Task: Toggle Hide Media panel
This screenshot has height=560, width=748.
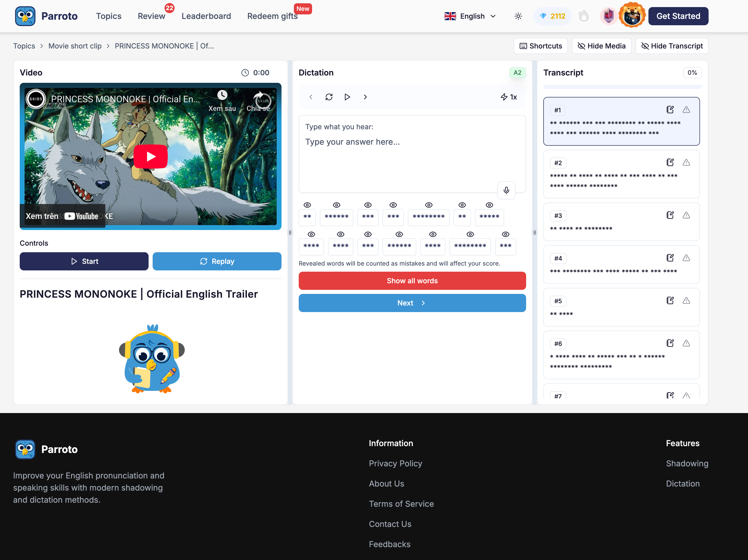Action: [x=602, y=46]
